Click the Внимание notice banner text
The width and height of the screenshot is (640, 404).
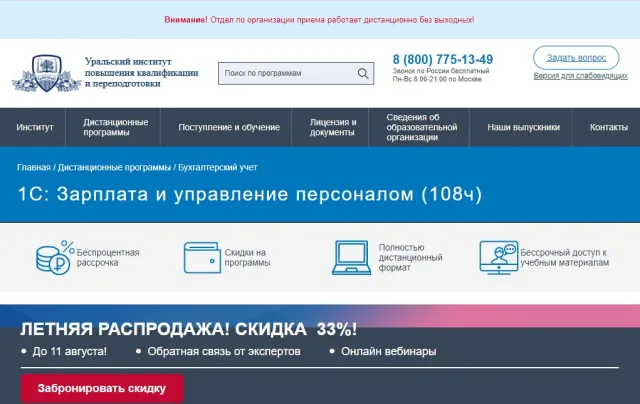pos(319,20)
